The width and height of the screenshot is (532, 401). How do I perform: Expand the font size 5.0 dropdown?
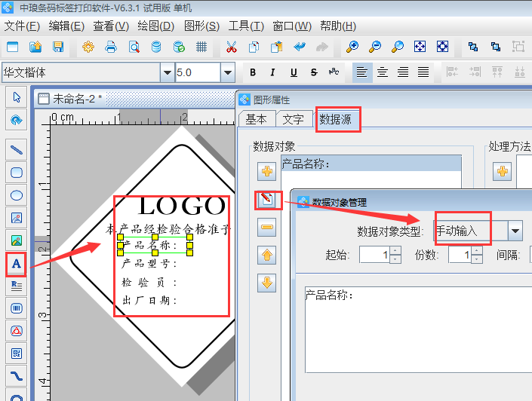click(227, 73)
